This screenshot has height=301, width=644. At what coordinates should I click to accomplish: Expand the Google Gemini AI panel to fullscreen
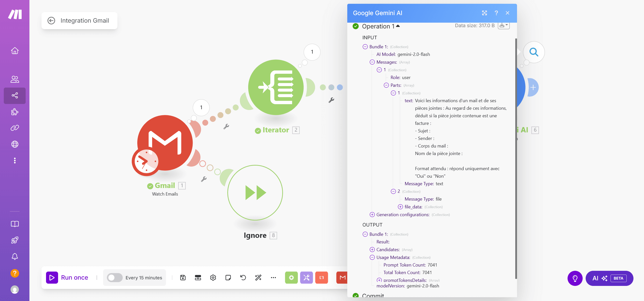(485, 13)
